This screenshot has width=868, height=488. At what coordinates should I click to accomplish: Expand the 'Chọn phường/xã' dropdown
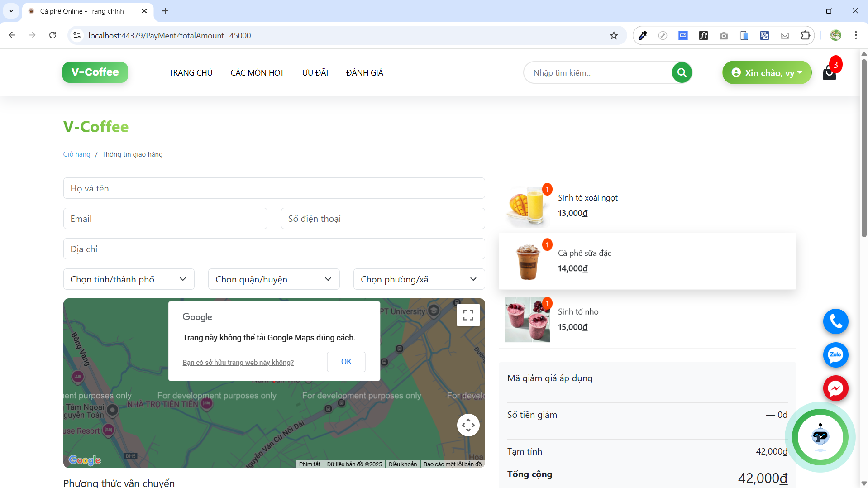click(x=419, y=279)
